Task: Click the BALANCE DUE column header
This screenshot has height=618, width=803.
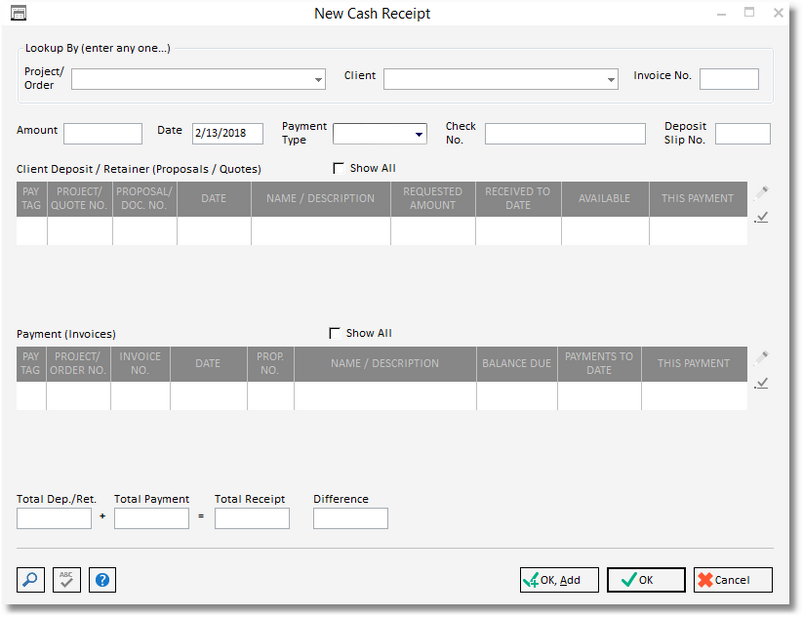Action: pyautogui.click(x=517, y=364)
